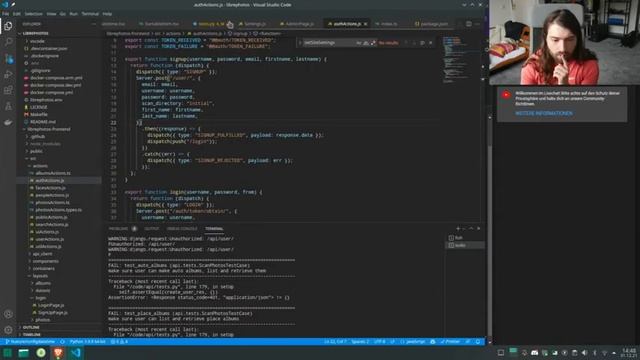Open the Run and Debug view
The image size is (640, 360).
[8, 75]
